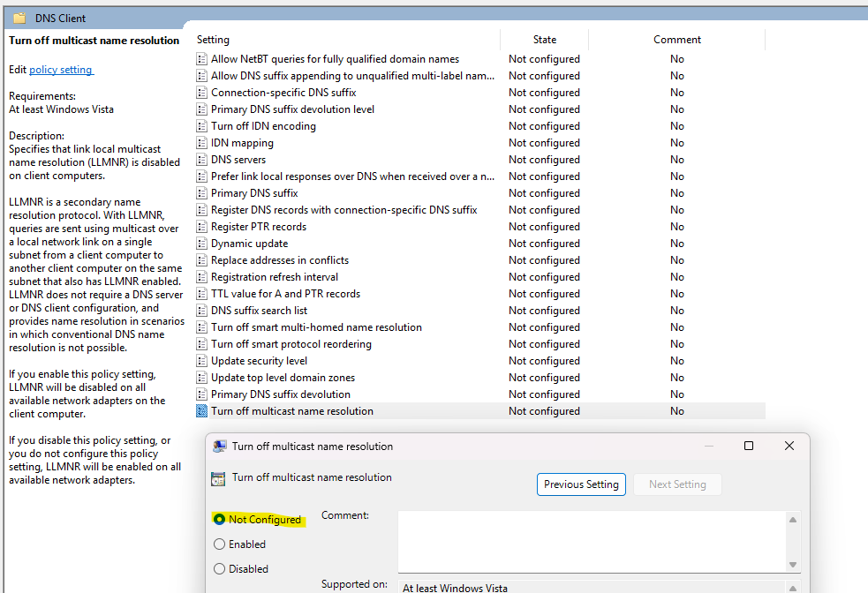
Task: Click icon beside Primary DNS suffix devolution level
Action: [x=202, y=109]
